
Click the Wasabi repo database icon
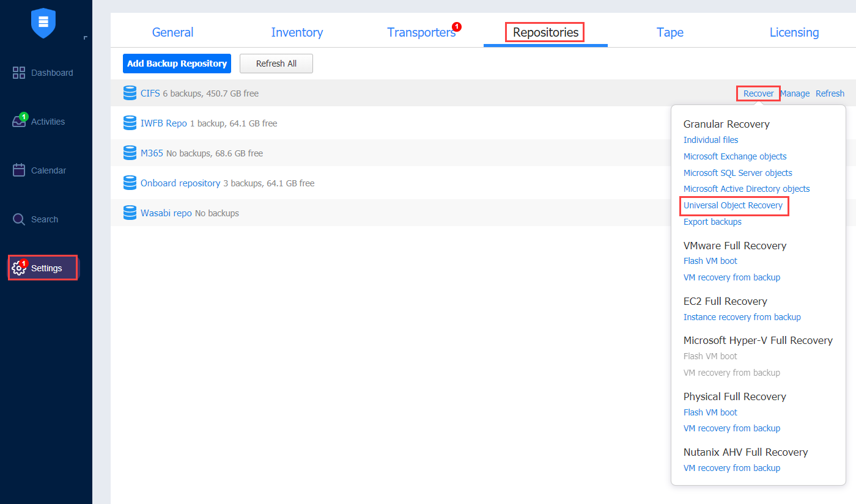pos(130,213)
